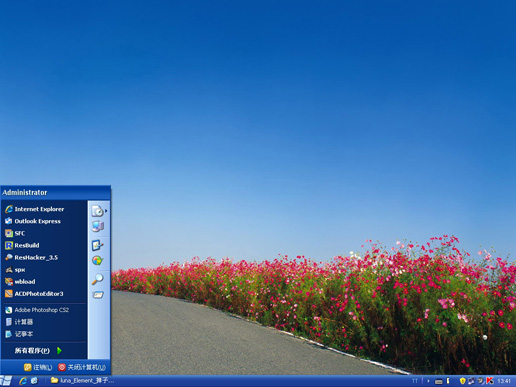Click the network computers tray icon
The height and width of the screenshot is (387, 516).
click(471, 381)
